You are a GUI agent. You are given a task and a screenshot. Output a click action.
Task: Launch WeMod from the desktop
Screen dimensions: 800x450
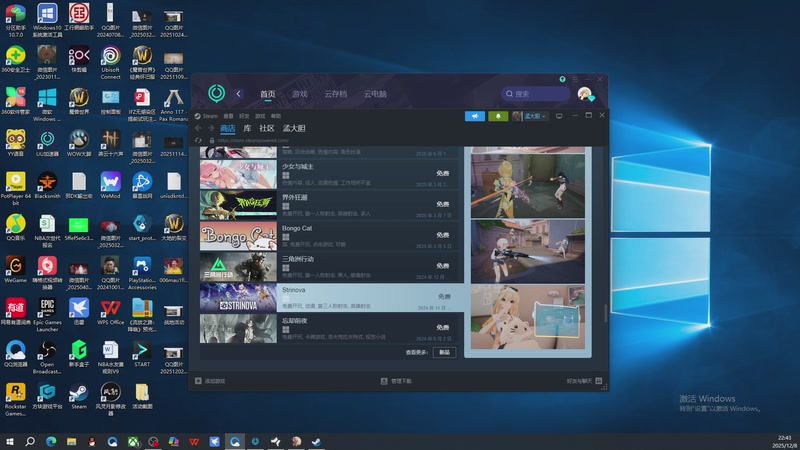click(x=110, y=185)
